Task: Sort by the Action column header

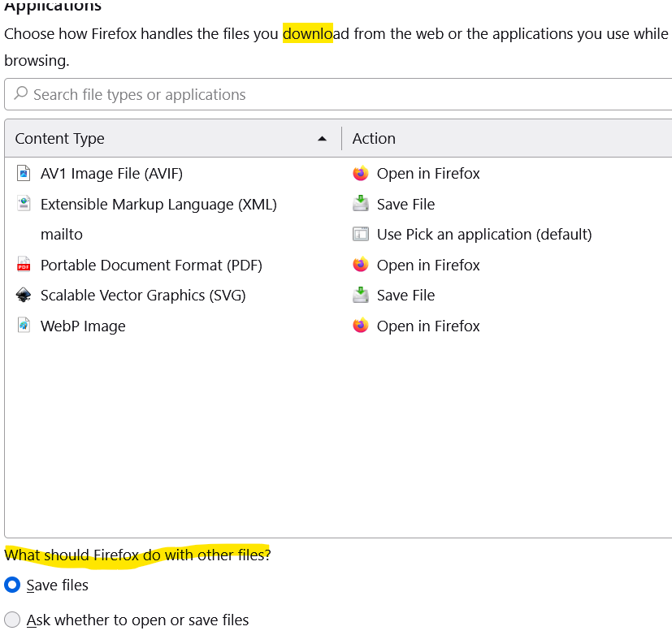Action: (507, 138)
